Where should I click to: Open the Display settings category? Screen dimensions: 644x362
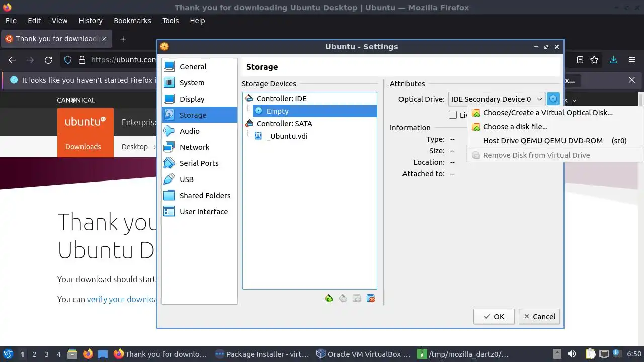pyautogui.click(x=199, y=99)
